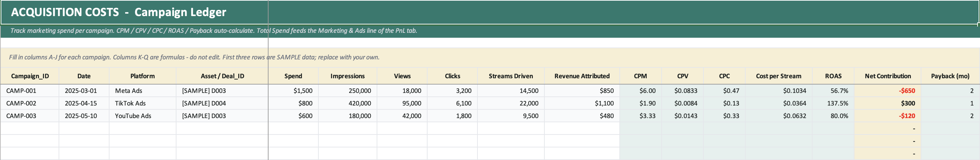Select the 250,000 impressions cell

pyautogui.click(x=348, y=91)
